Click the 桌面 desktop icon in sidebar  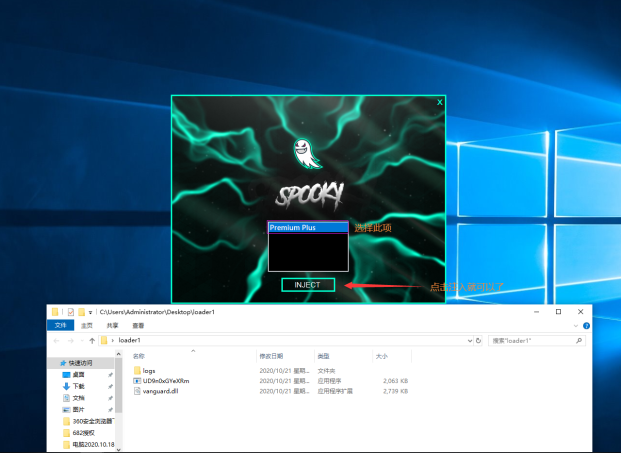66,375
